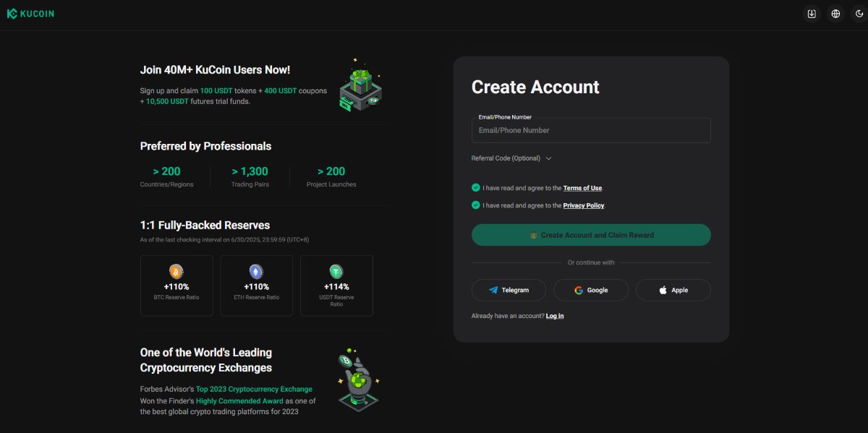Toggle the dark/light theme moon icon

(x=859, y=14)
